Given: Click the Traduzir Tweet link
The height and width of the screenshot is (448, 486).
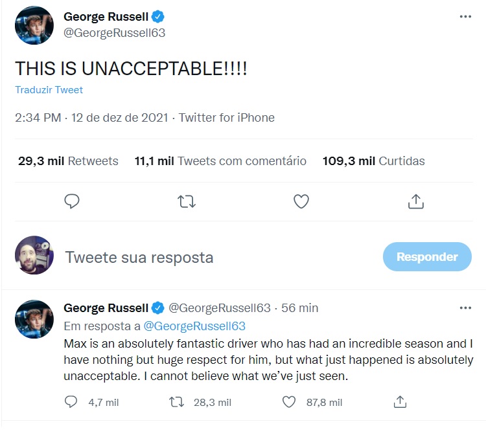Looking at the screenshot, I should (x=49, y=90).
